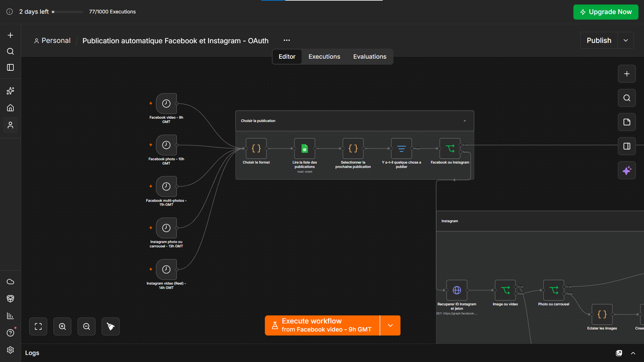Image resolution: width=644 pixels, height=362 pixels.
Task: Expand the Logs panel chevron
Action: tap(633, 353)
